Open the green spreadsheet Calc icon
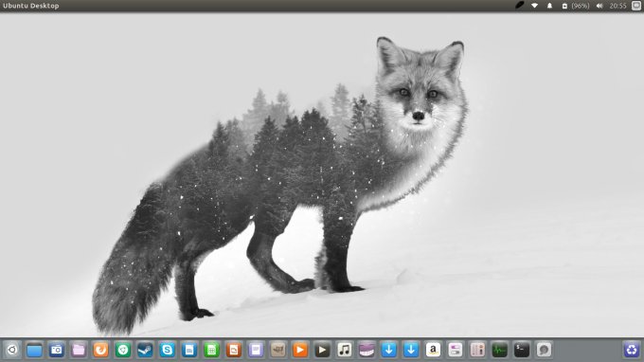This screenshot has height=362, width=644. [211, 350]
